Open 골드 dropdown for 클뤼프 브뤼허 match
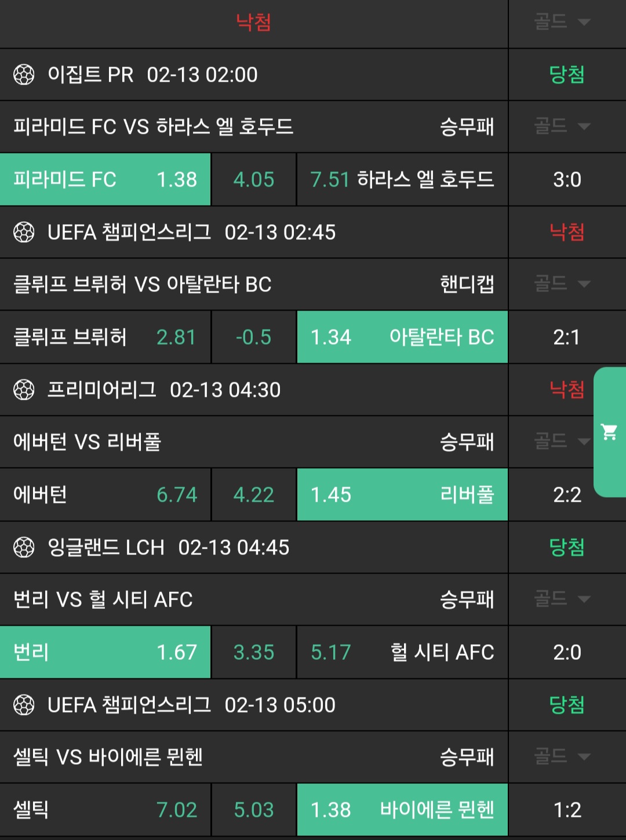626x840 pixels. (x=562, y=284)
